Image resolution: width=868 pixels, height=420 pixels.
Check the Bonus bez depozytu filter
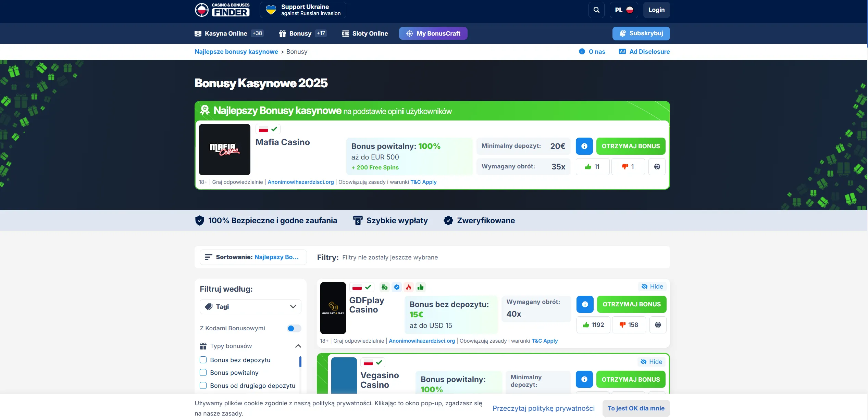point(203,360)
